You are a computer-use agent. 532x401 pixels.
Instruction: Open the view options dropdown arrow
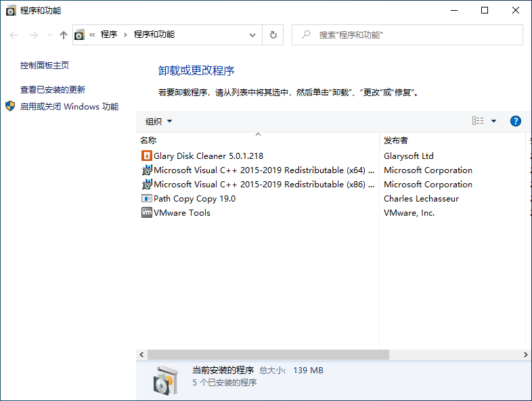coord(493,121)
